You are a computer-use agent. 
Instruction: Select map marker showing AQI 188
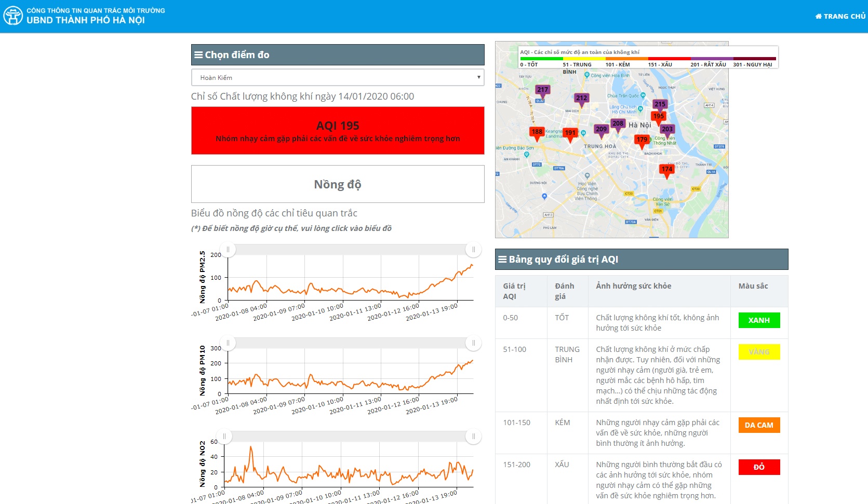click(537, 132)
